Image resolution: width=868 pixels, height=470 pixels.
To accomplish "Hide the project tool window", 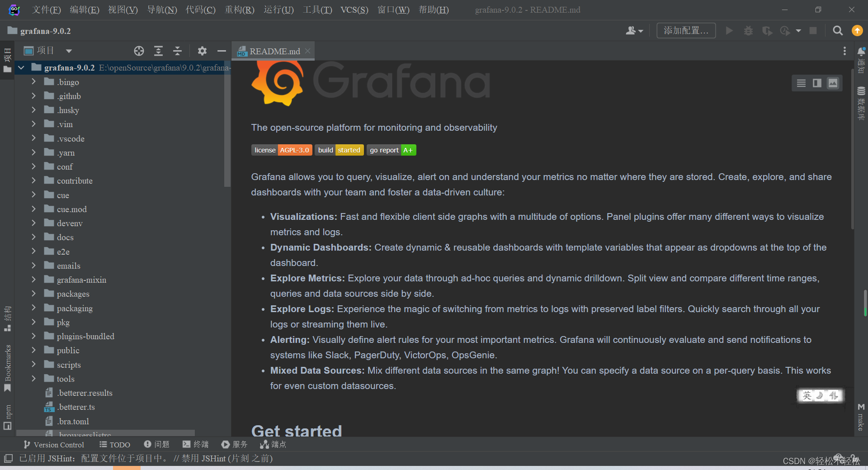I will 222,51.
